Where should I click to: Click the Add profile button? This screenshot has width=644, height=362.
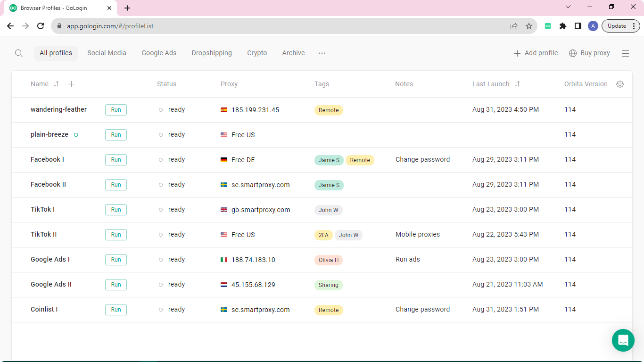[x=536, y=53]
